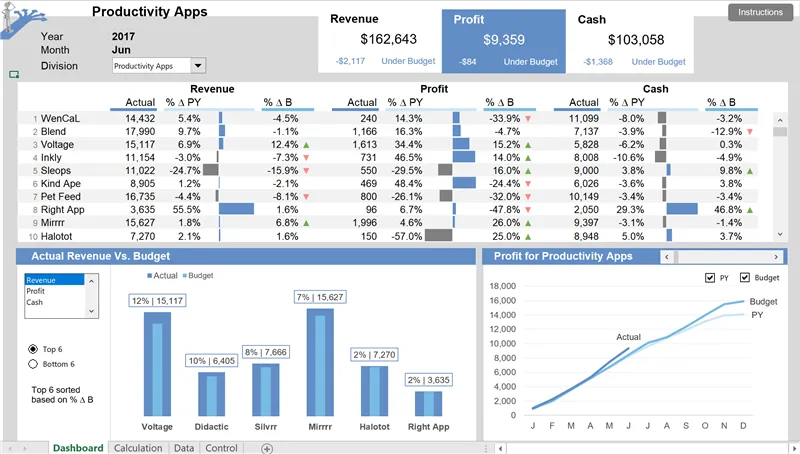Select the Bottom 6 radio button
800x454 pixels.
33,365
